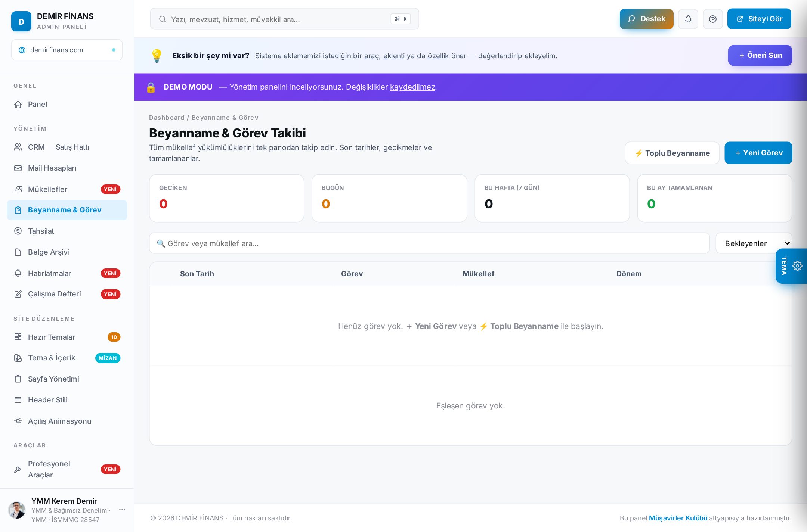Click the Sayfa Yönetimi clipboard icon
Image resolution: width=807 pixels, height=532 pixels.
18,379
